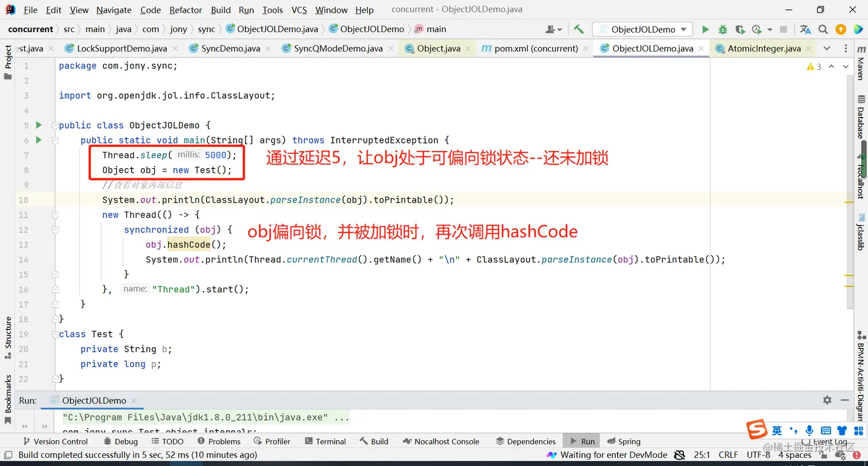Close the SyncDemo.java editor tab

(x=268, y=49)
